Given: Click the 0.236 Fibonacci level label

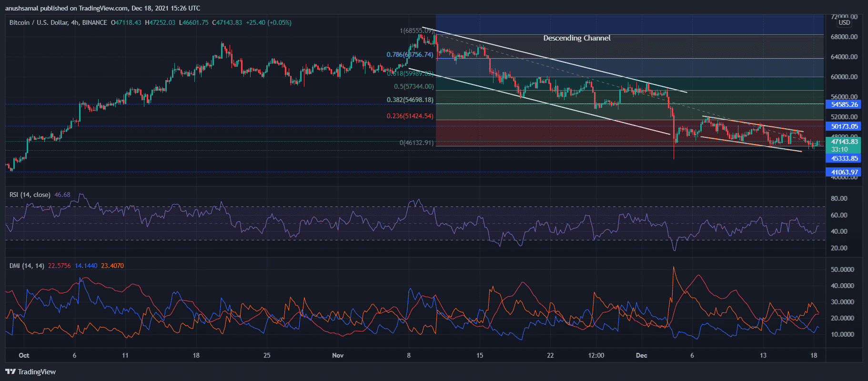Looking at the screenshot, I should (410, 116).
